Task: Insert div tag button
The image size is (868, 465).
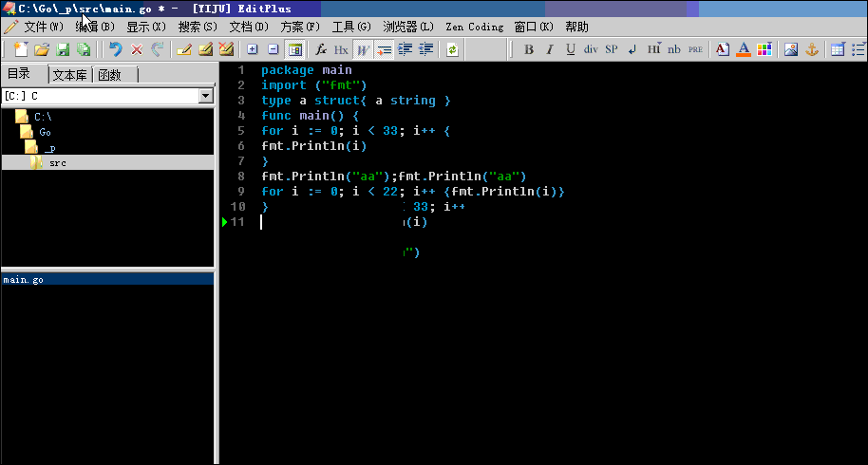Action: (x=591, y=49)
